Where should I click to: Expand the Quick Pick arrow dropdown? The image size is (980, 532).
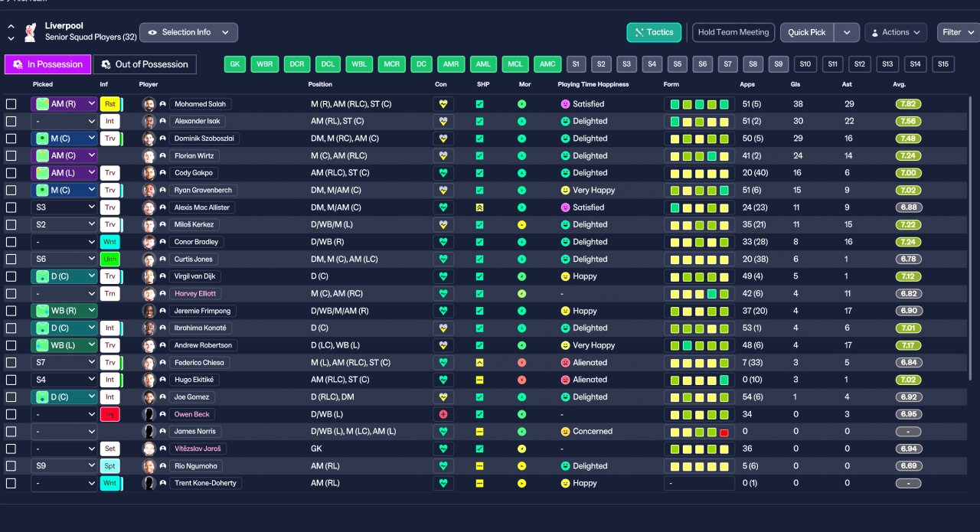[x=846, y=32]
